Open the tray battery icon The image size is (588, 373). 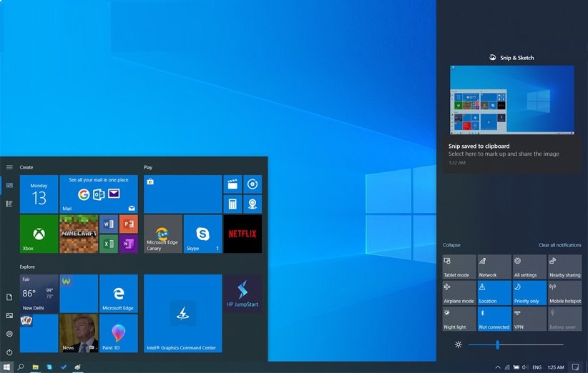[516, 367]
